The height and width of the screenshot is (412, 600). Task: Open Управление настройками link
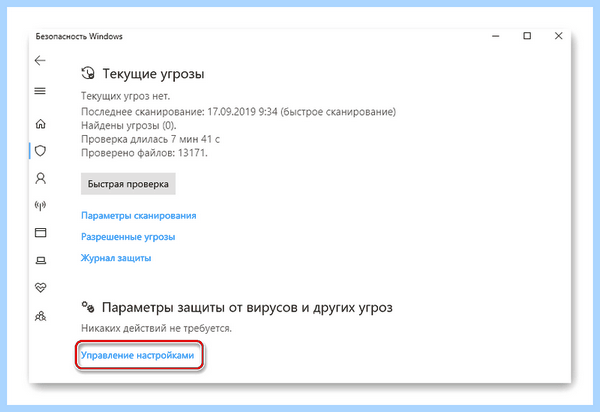point(137,355)
